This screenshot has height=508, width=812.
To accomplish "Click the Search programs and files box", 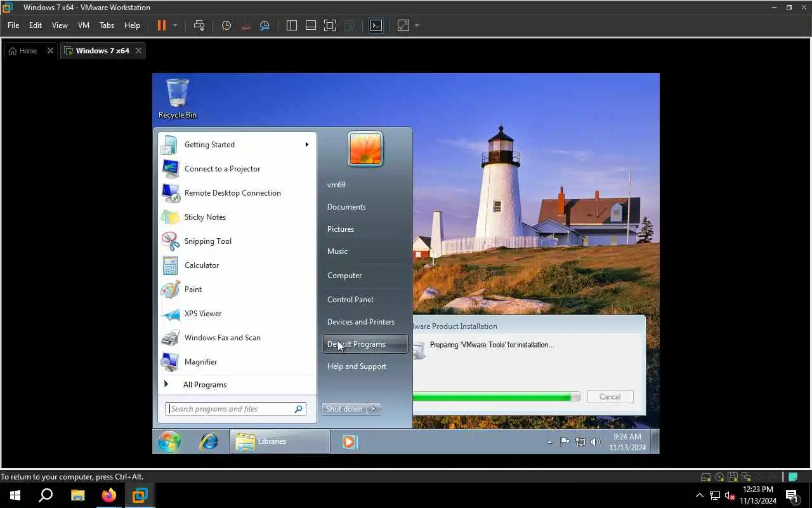I will 236,409.
